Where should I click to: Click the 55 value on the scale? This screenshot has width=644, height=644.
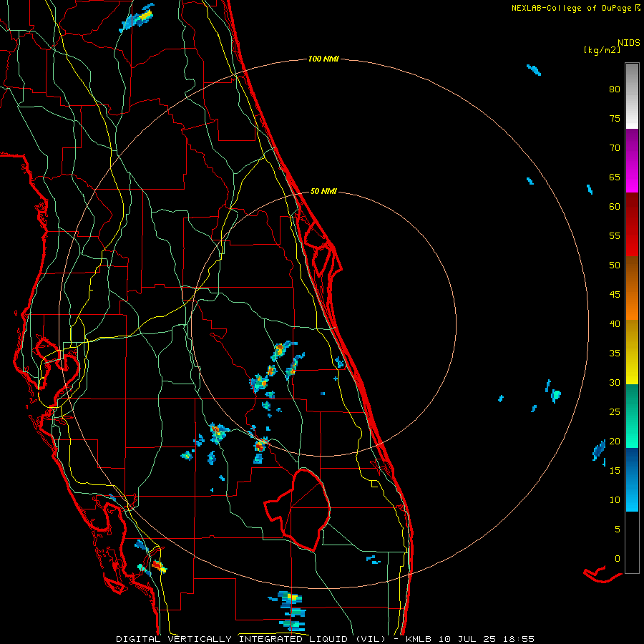point(615,235)
